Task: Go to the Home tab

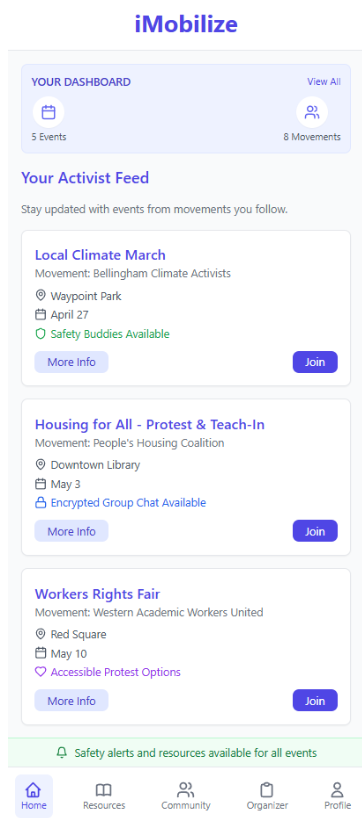Action: click(33, 796)
